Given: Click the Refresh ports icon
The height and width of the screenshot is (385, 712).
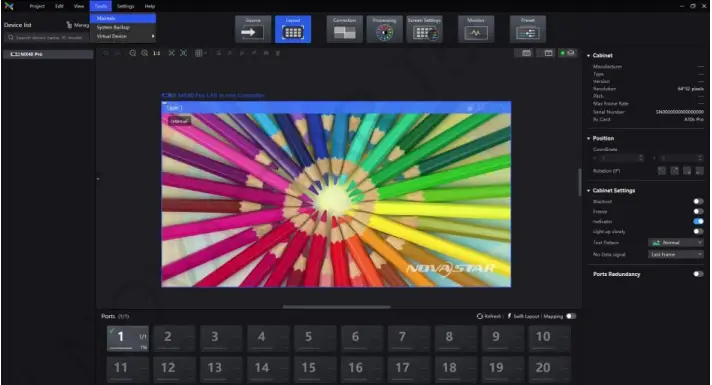Looking at the screenshot, I should coord(480,316).
